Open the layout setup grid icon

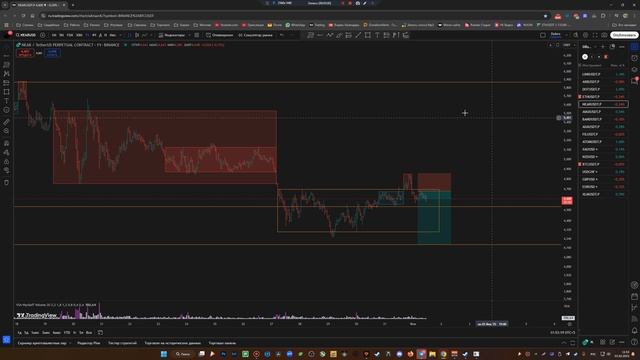[x=543, y=35]
